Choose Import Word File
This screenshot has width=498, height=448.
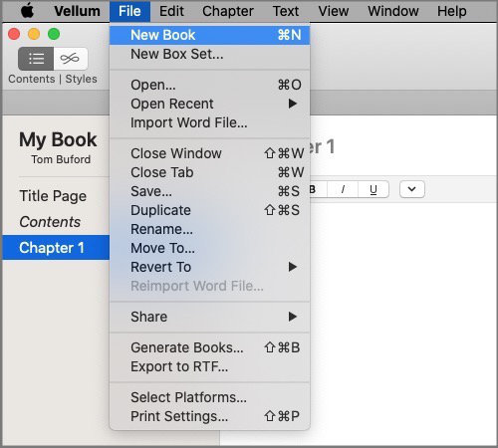pyautogui.click(x=210, y=122)
